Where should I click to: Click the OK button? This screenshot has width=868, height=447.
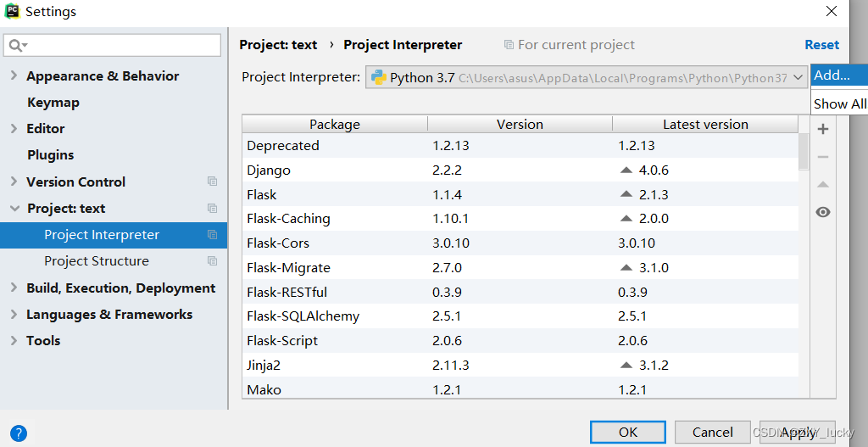(628, 432)
